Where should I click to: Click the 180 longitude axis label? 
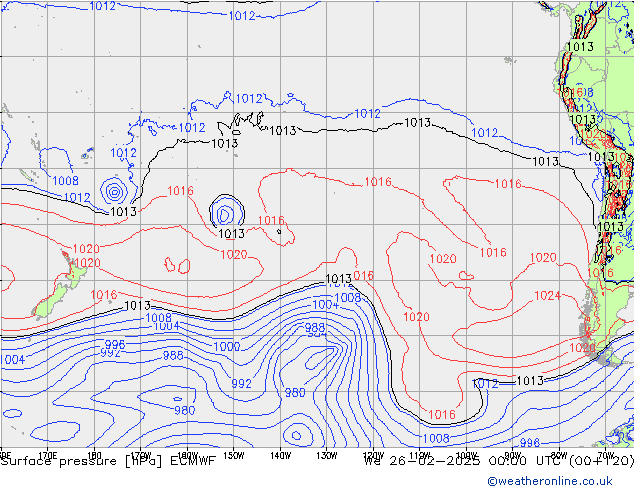coord(94,456)
